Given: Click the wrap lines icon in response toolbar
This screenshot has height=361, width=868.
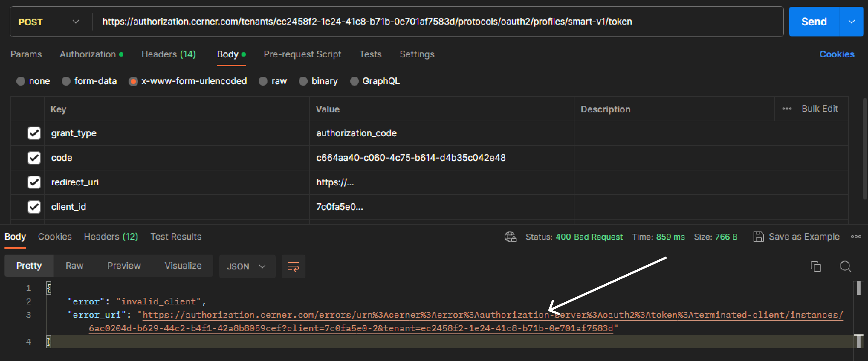Looking at the screenshot, I should coord(293,266).
